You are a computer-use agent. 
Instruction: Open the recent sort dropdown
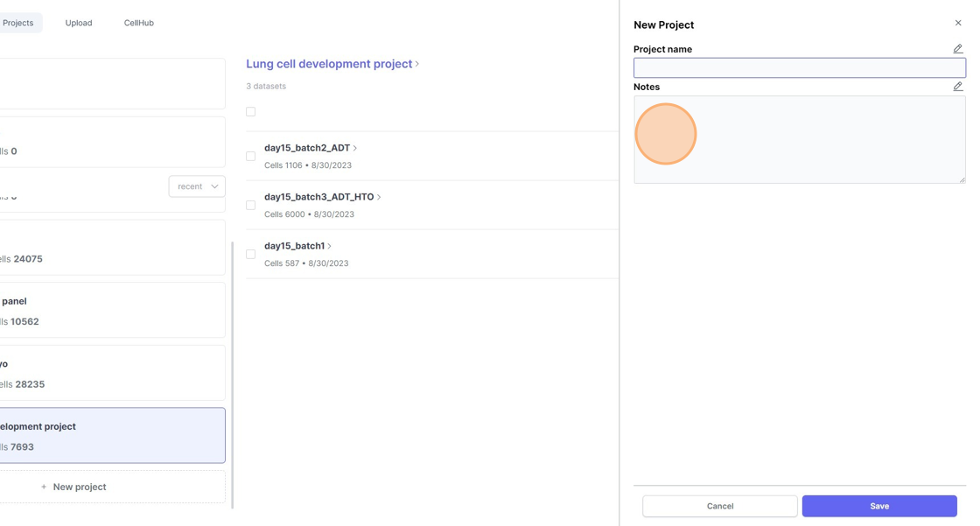click(197, 186)
